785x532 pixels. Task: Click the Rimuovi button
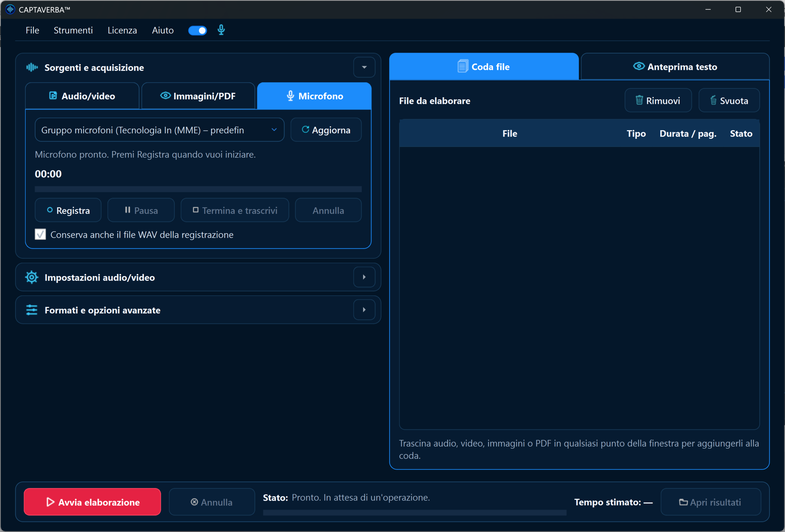[658, 101]
